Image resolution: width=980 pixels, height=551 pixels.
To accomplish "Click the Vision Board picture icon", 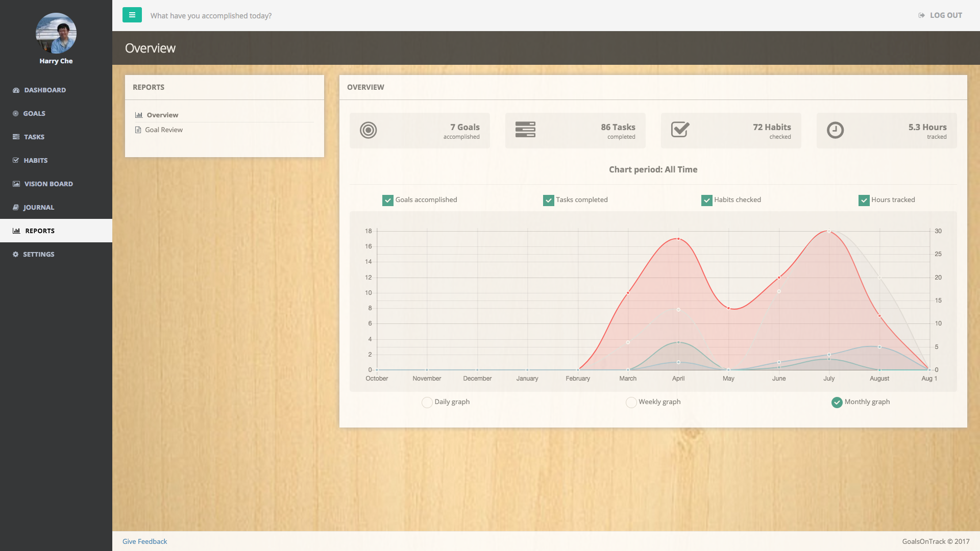I will coord(16,184).
